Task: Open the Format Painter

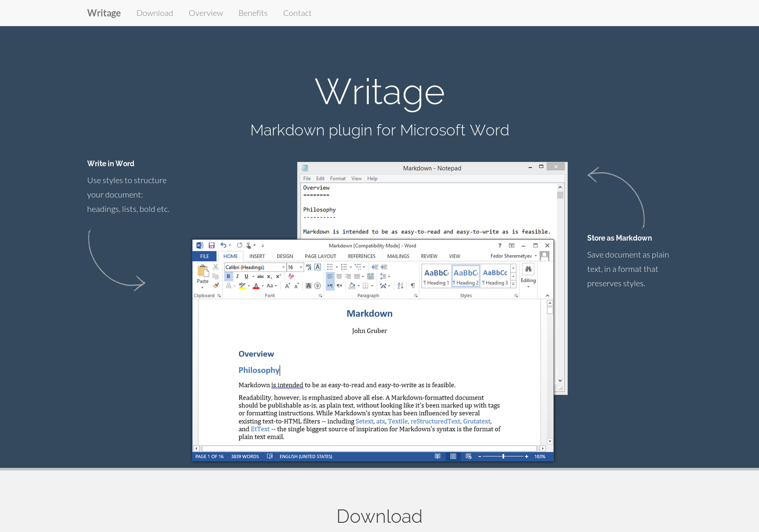Action: (215, 286)
